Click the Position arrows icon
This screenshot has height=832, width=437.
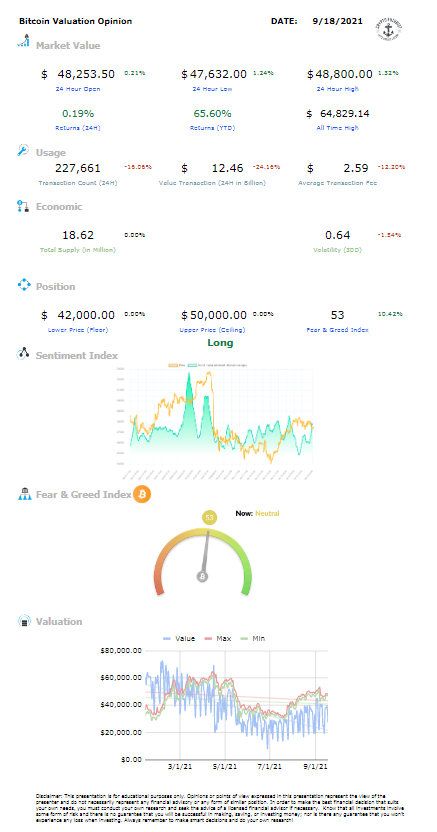click(x=24, y=285)
